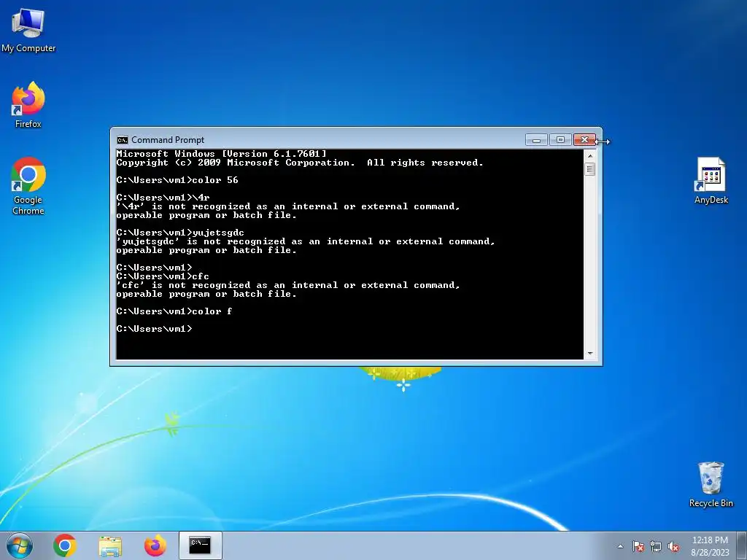The image size is (747, 560).
Task: Select the AnyDesk desktop shortcut
Action: point(711,181)
